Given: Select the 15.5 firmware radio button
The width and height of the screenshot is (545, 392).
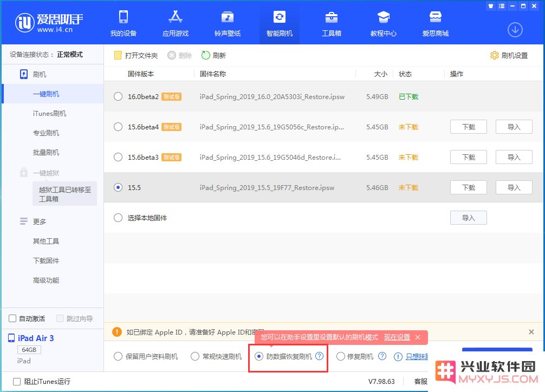Looking at the screenshot, I should (118, 188).
